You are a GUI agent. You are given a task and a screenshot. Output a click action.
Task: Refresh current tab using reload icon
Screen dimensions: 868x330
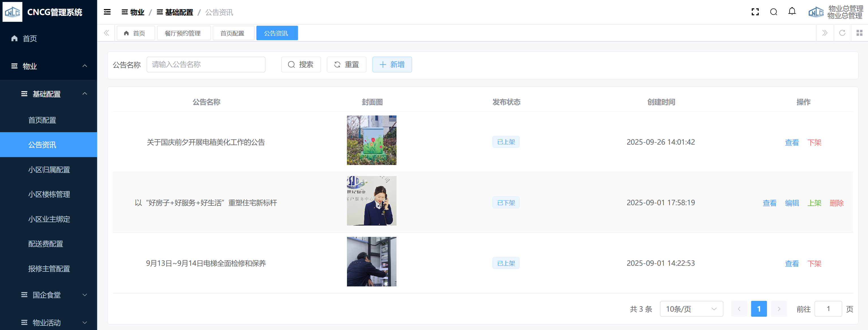pos(842,33)
